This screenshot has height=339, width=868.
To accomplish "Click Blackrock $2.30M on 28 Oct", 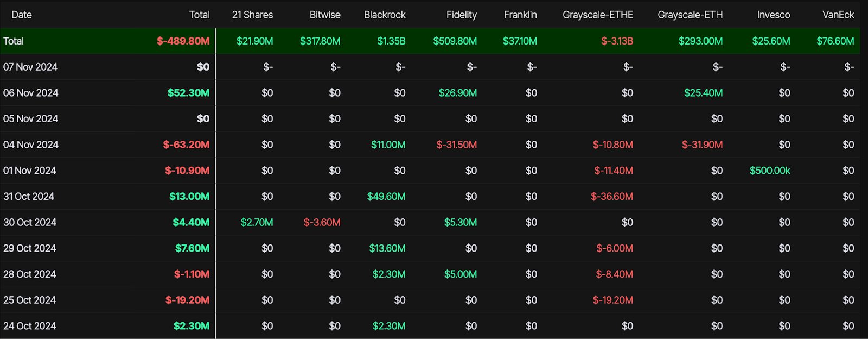I will click(x=389, y=274).
